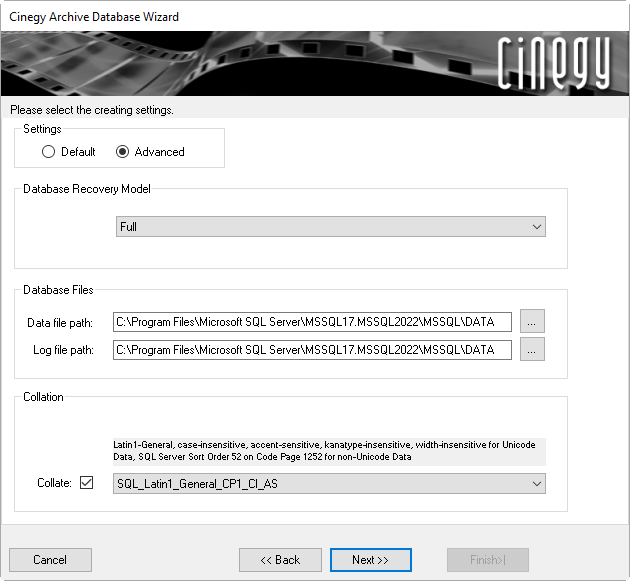Browse for the Log file path

tap(532, 349)
